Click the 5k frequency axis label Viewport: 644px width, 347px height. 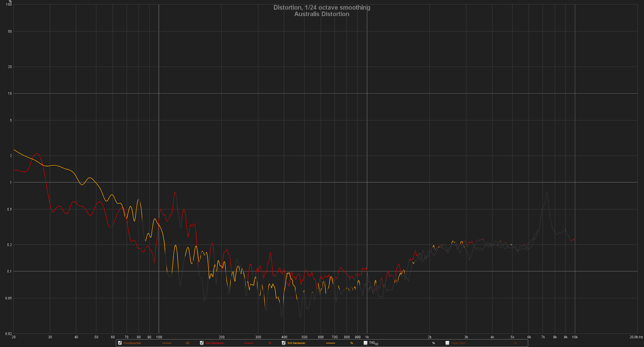512,337
